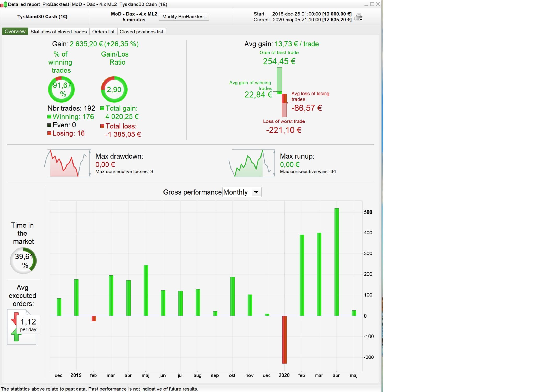Screen dimensions: 534x392
Task: Click the Gain/Loss ratio 2,90 donut
Action: [114, 89]
